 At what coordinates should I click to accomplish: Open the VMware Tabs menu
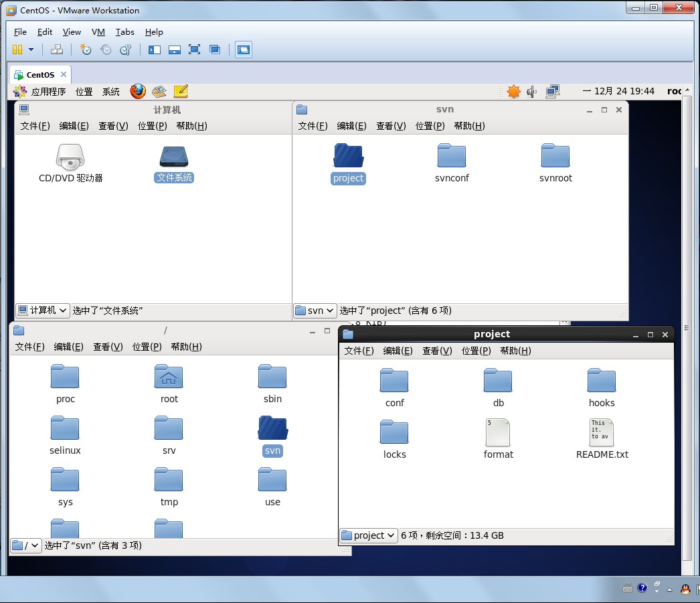click(x=125, y=32)
